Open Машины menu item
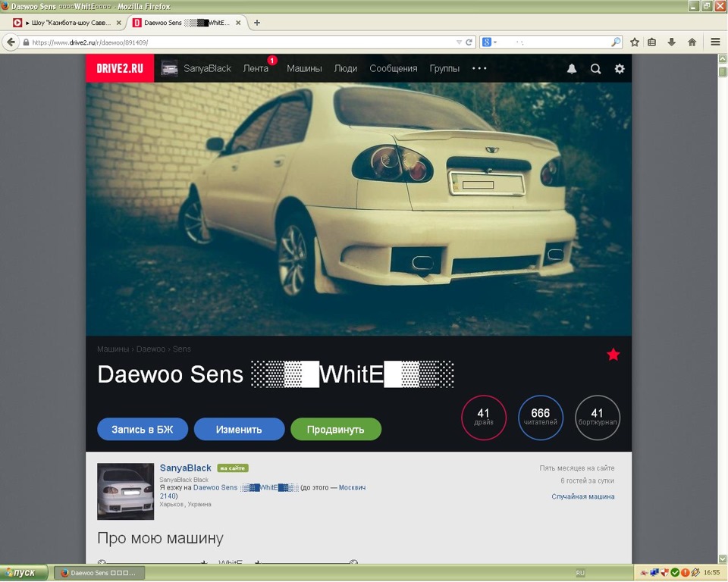728x582 pixels. pyautogui.click(x=304, y=68)
